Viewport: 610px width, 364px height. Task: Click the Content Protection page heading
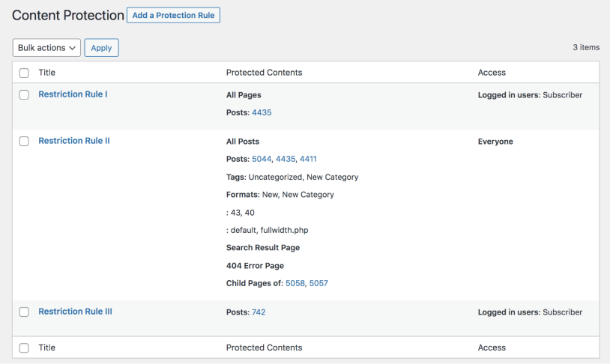(68, 15)
